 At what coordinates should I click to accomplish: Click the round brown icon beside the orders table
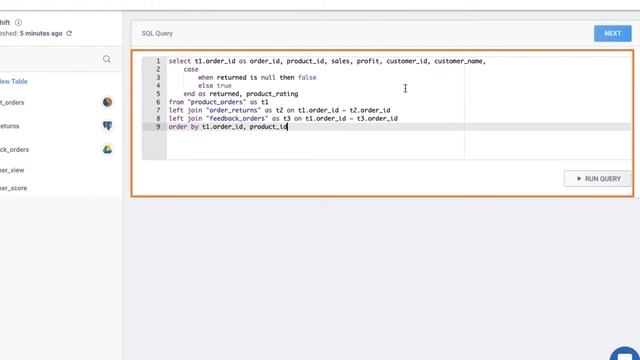point(107,102)
